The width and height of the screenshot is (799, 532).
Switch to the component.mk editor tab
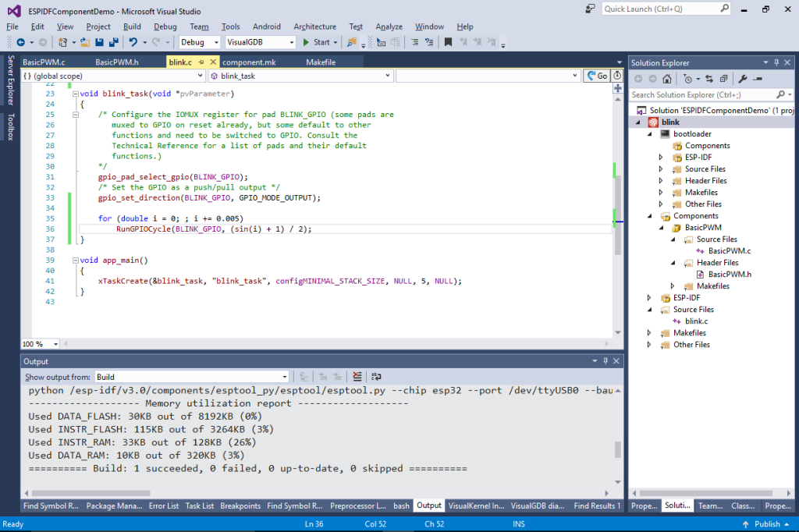249,62
